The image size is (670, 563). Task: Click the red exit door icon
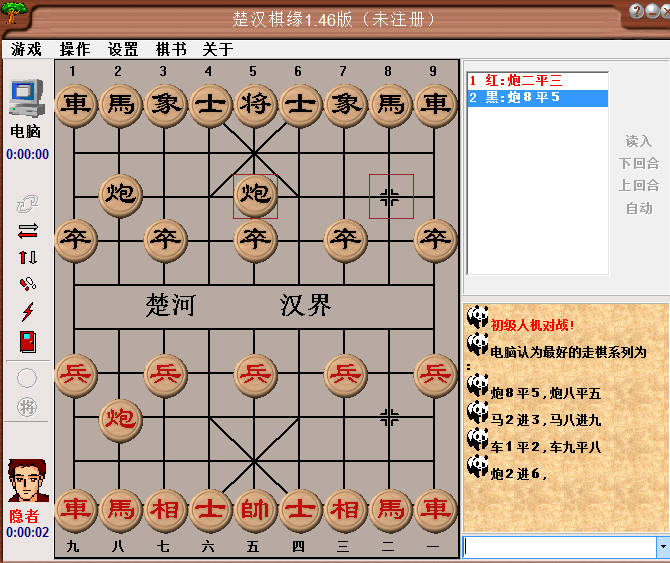[x=27, y=342]
